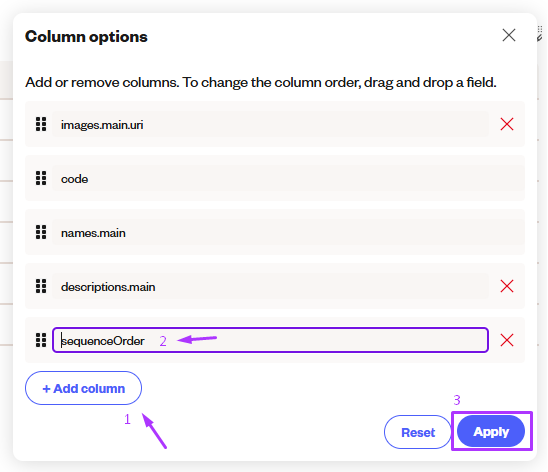Add a new column
This screenshot has width=548, height=472.
click(x=83, y=388)
